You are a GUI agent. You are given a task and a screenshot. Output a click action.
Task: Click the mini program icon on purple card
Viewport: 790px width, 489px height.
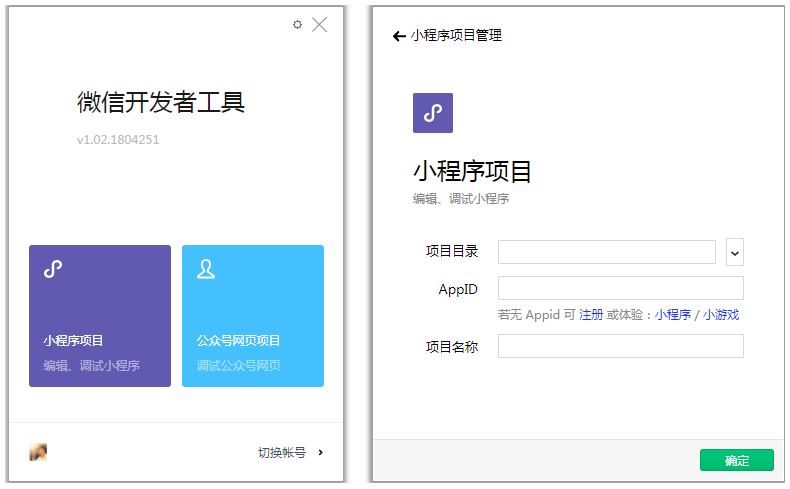point(53,269)
